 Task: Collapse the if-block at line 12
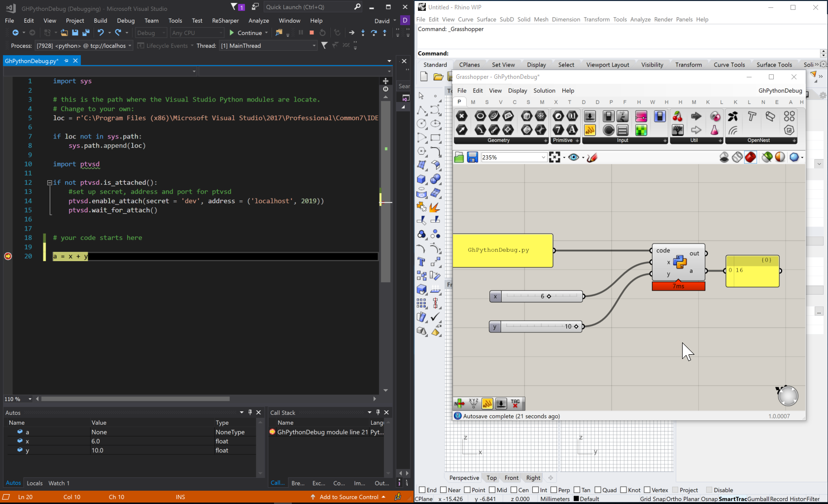tap(49, 183)
